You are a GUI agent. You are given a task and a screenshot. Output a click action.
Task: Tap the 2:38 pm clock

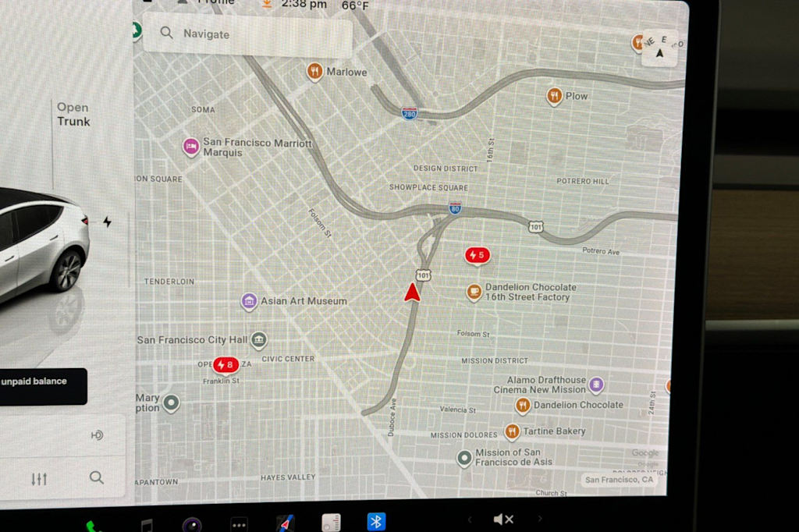point(304,5)
